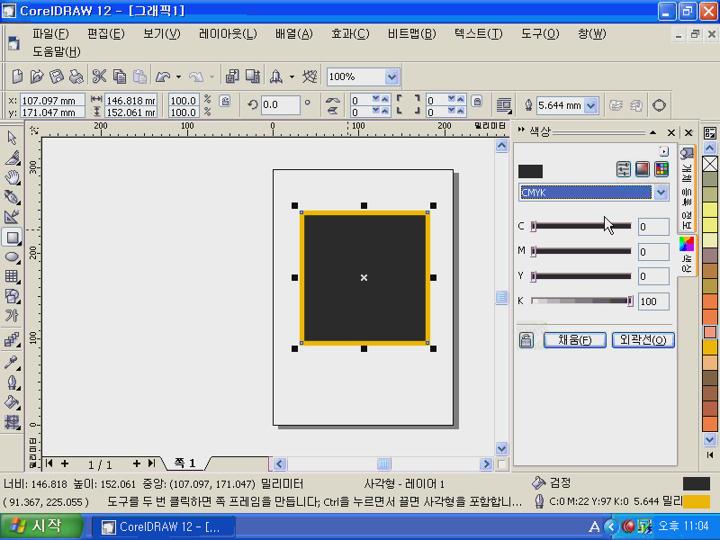
Task: Select the Freehand pen tool
Action: pos(12,197)
